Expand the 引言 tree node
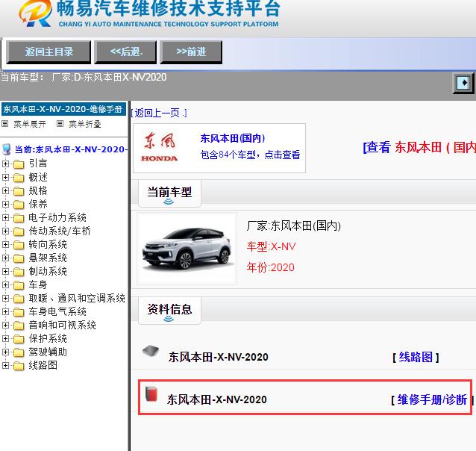 [x=5, y=164]
